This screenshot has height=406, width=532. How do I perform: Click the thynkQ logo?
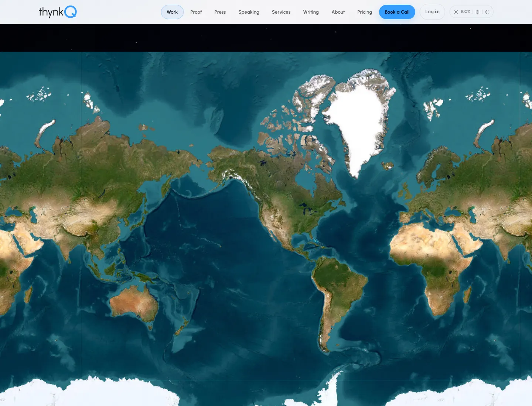tap(58, 12)
